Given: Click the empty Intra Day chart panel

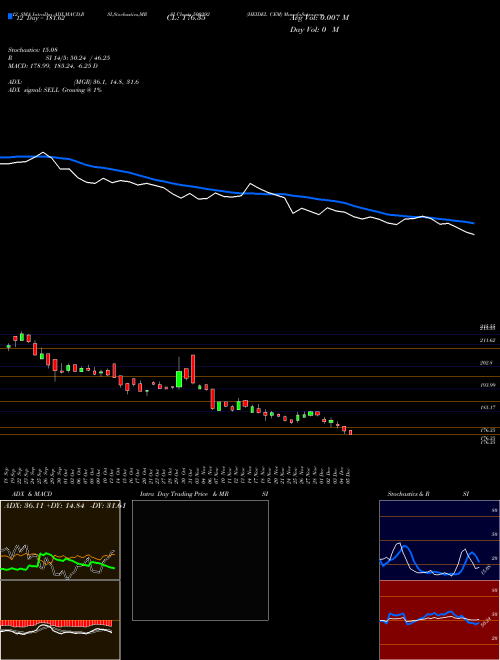Looking at the screenshot, I should pos(200,560).
